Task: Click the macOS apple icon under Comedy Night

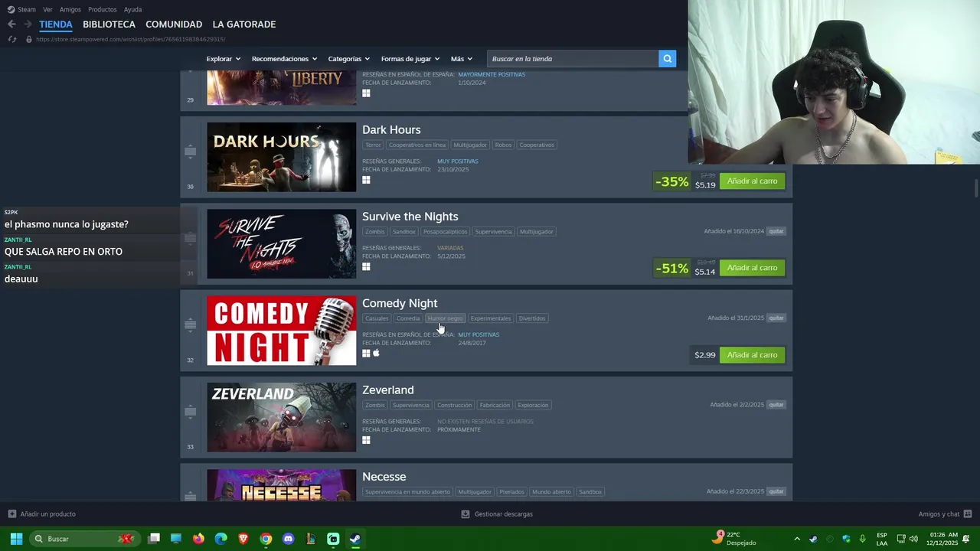Action: [x=376, y=353]
